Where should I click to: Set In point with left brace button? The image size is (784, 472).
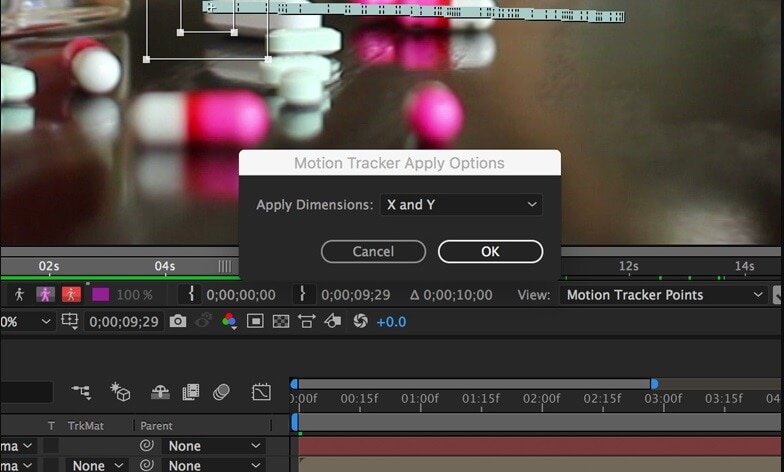coord(191,294)
